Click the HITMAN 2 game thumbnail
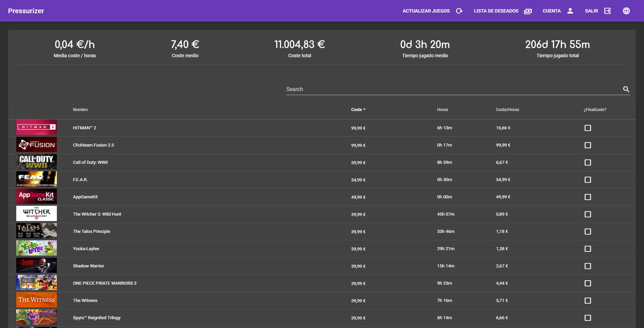Image resolution: width=644 pixels, height=328 pixels. (x=37, y=127)
